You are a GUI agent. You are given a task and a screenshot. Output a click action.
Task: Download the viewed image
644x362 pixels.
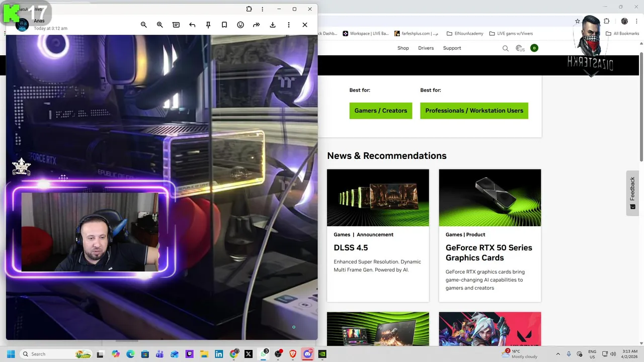[273, 25]
